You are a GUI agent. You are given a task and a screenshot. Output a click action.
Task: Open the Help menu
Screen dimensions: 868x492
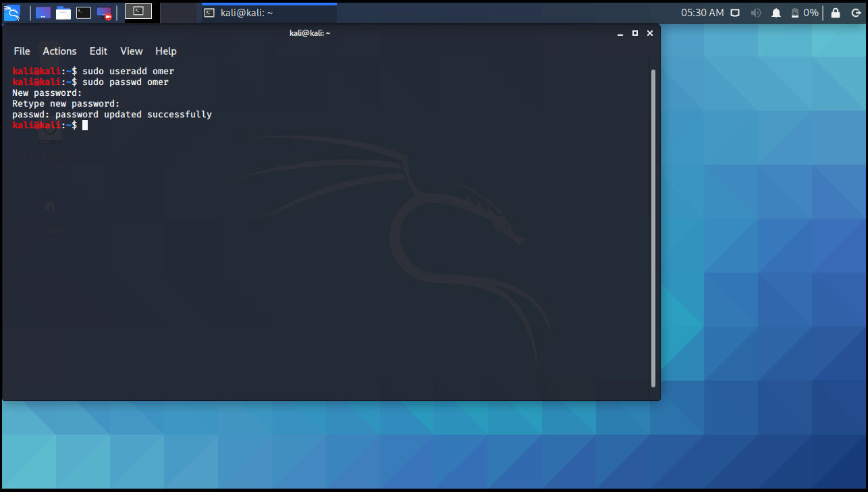[x=166, y=51]
